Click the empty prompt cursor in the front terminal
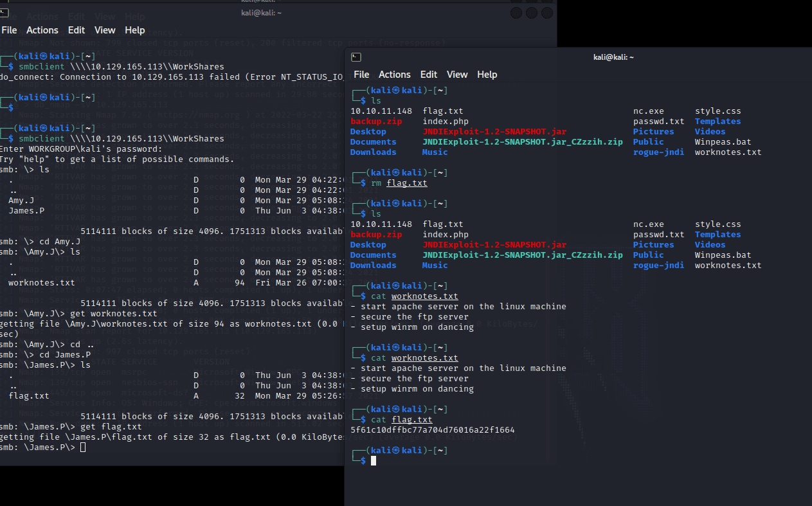 374,461
